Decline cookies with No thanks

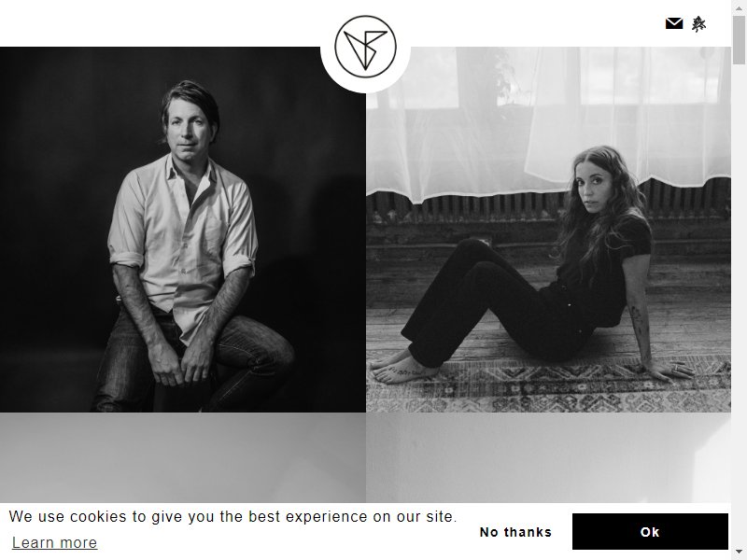tap(515, 532)
